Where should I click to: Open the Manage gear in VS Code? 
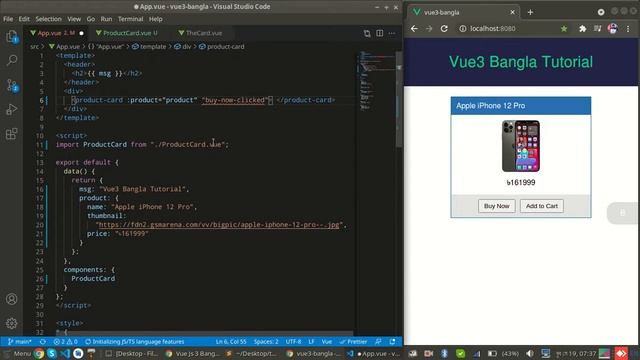point(12,323)
